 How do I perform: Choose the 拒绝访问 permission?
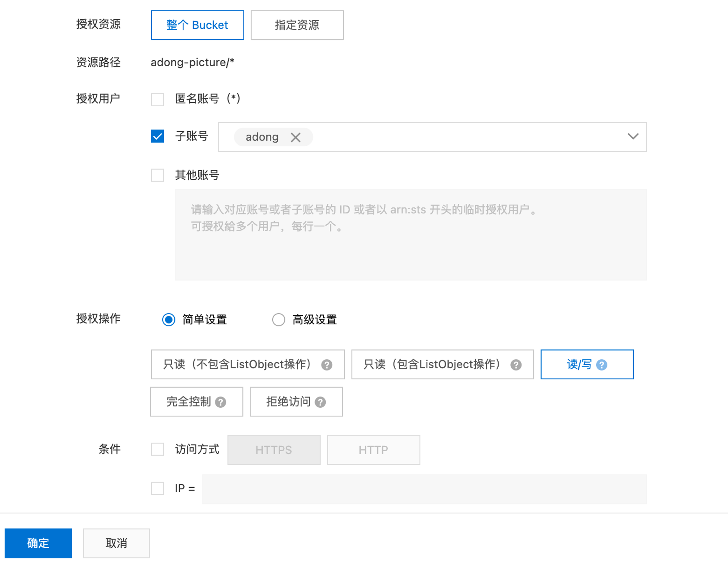(x=296, y=401)
